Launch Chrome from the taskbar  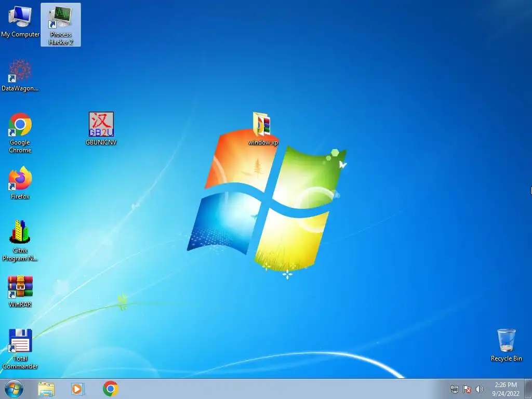point(110,389)
